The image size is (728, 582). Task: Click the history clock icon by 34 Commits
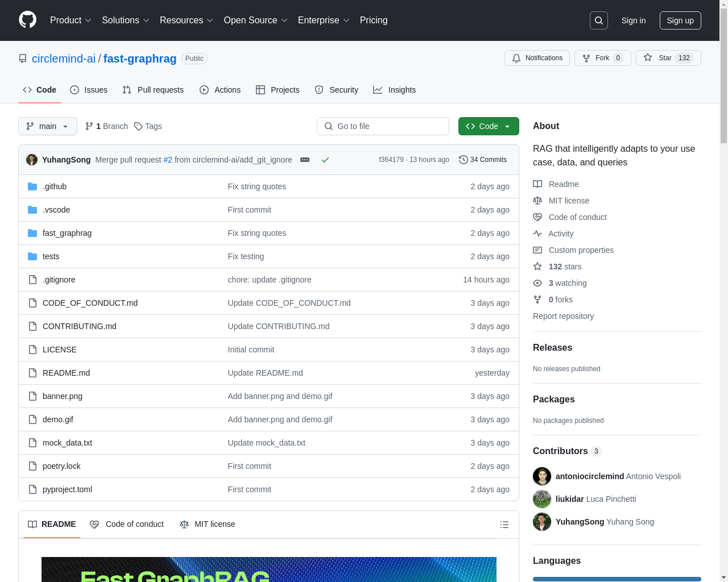[x=464, y=160]
